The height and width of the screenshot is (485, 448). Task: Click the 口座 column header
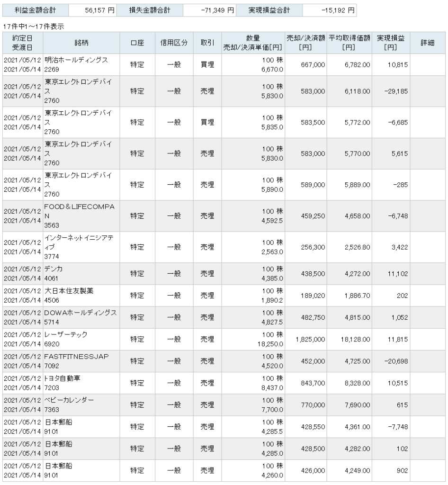[x=137, y=43]
